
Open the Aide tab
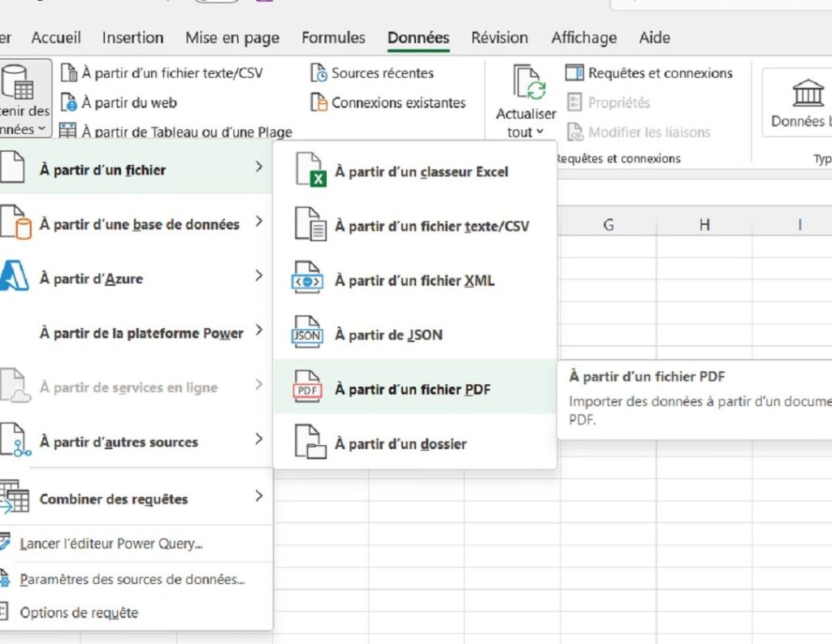pos(654,37)
